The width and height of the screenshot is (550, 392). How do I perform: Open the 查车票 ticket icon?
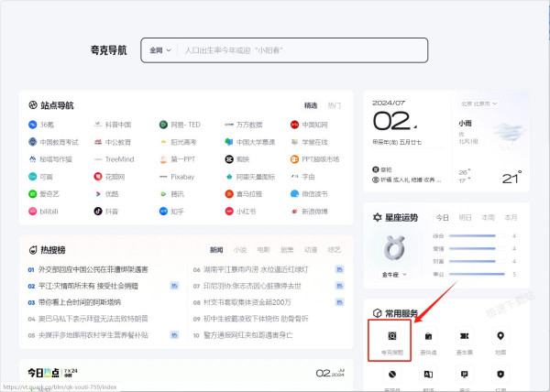465,336
